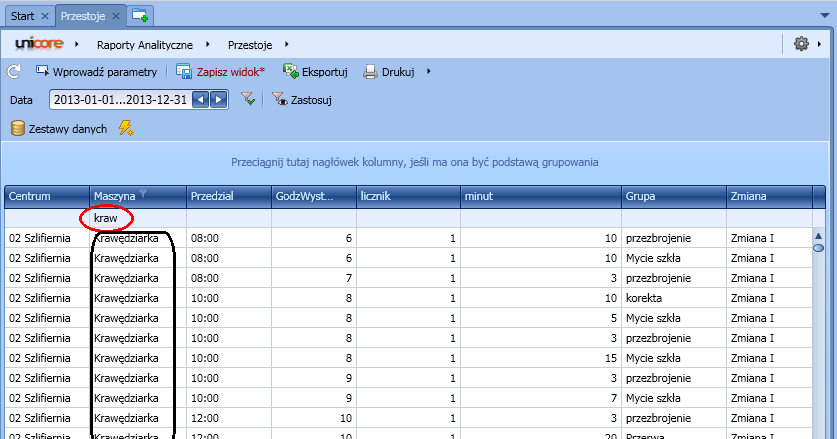Image resolution: width=837 pixels, height=439 pixels.
Task: Click the Wprowadź parametry button
Action: coord(97,72)
